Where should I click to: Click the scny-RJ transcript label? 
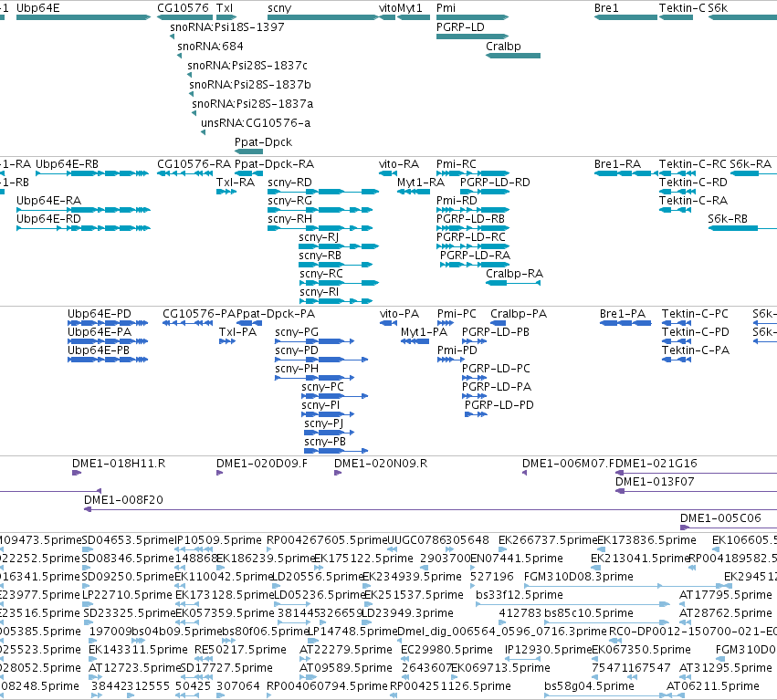[x=319, y=237]
